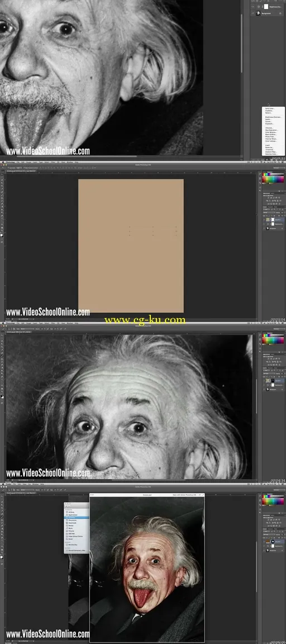Screen dimensions: 286x644
Task: Select Photo Filter... in the popup menu
Action: click(270, 137)
